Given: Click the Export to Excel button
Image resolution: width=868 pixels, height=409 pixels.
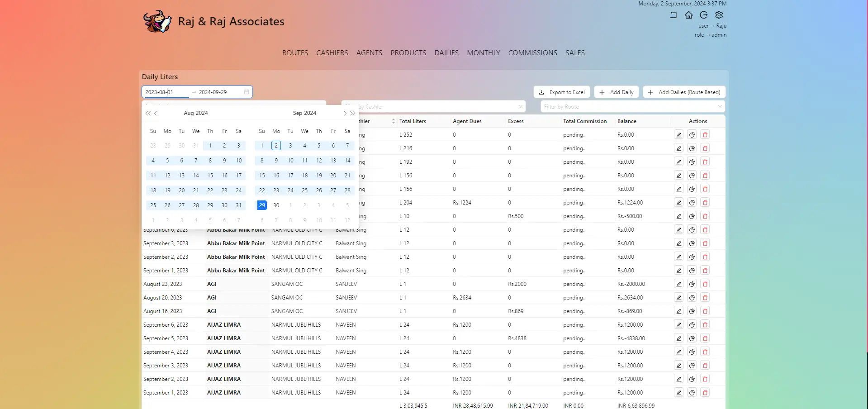Looking at the screenshot, I should (562, 92).
